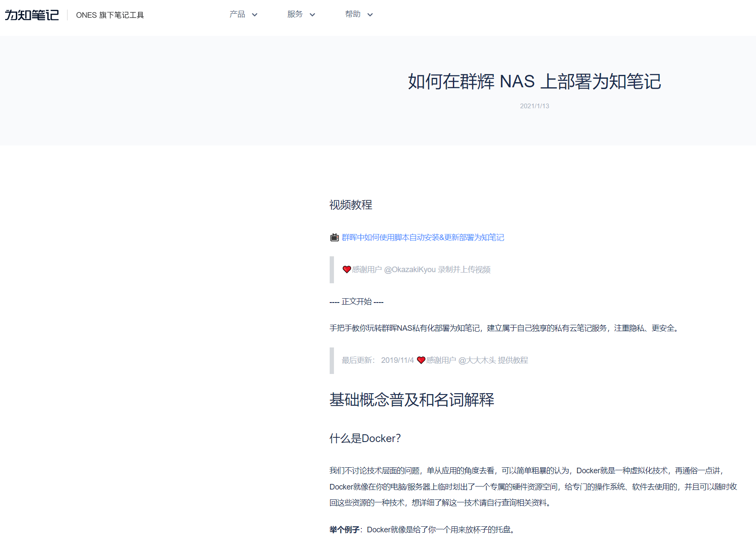Click the 最后更新: 2019/11/4 text
The width and height of the screenshot is (756, 540).
[378, 360]
